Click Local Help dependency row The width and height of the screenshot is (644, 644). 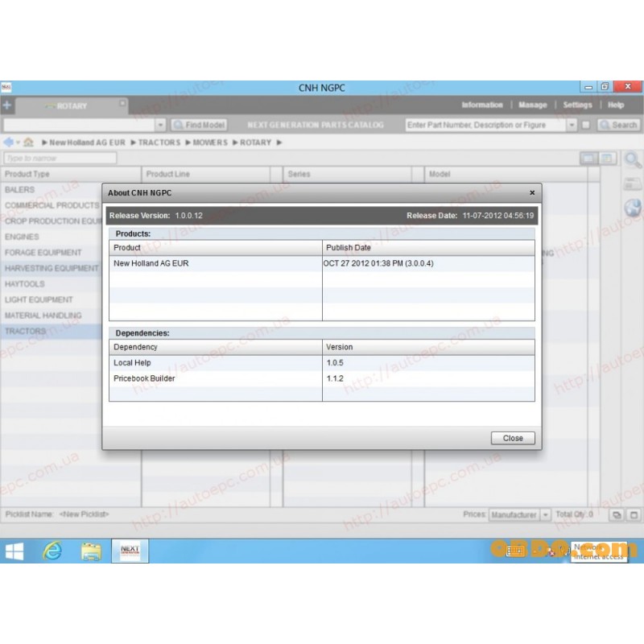pos(321,363)
